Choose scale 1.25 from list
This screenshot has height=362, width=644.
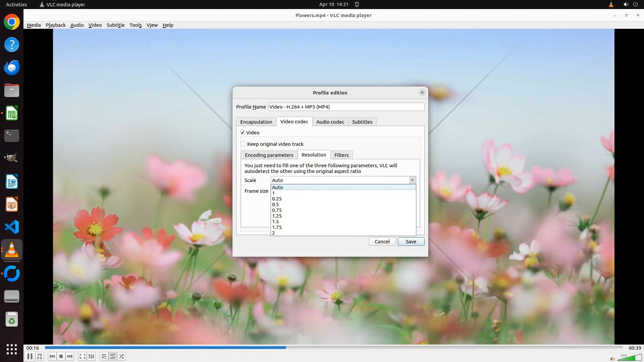tap(277, 216)
